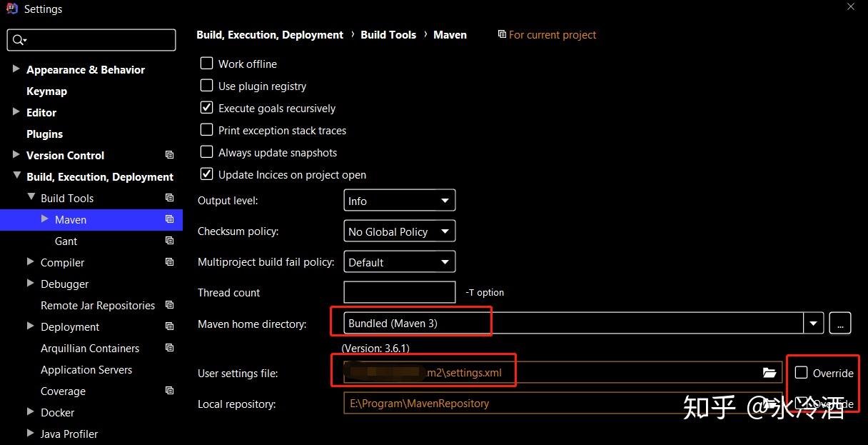Viewport: 868px width, 445px height.
Task: Click the search magnifier icon in settings
Action: tap(19, 40)
